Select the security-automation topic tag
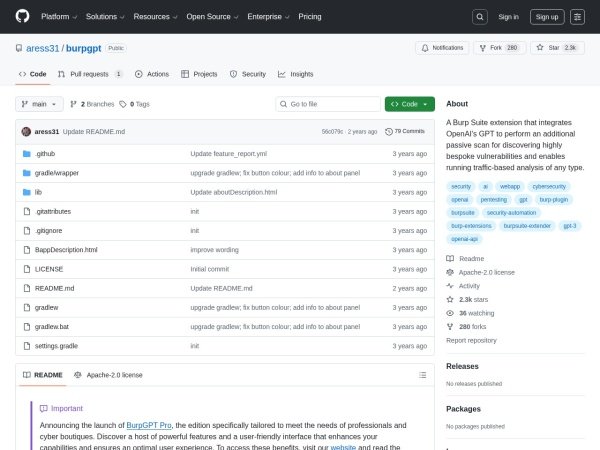Viewport: 600px width, 450px height. tap(511, 212)
